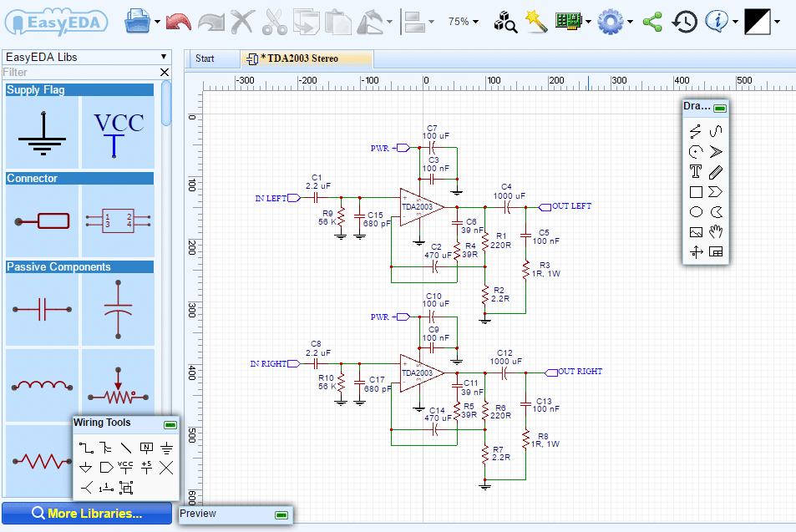Click the library panel scrollbar
Screen dimensions: 796x532
tap(166, 104)
